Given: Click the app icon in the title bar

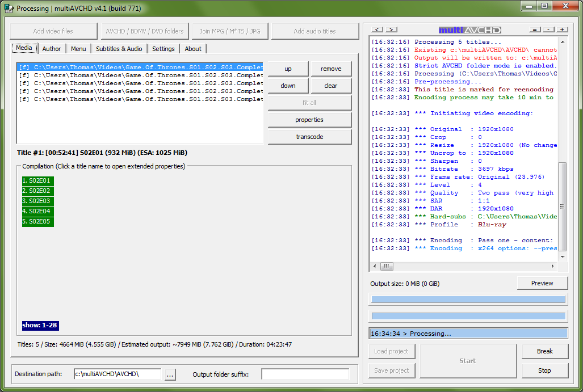Looking at the screenshot, I should click(x=9, y=8).
